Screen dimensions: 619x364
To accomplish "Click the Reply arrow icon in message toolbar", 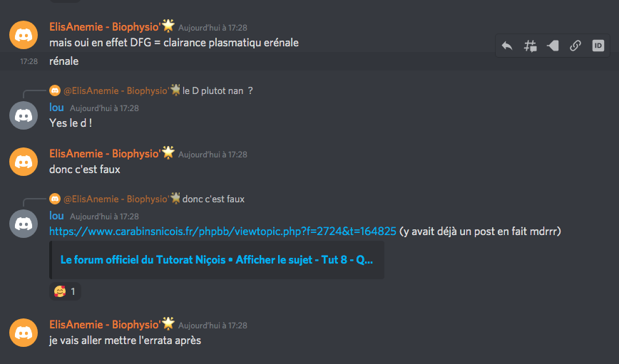I will pyautogui.click(x=507, y=46).
